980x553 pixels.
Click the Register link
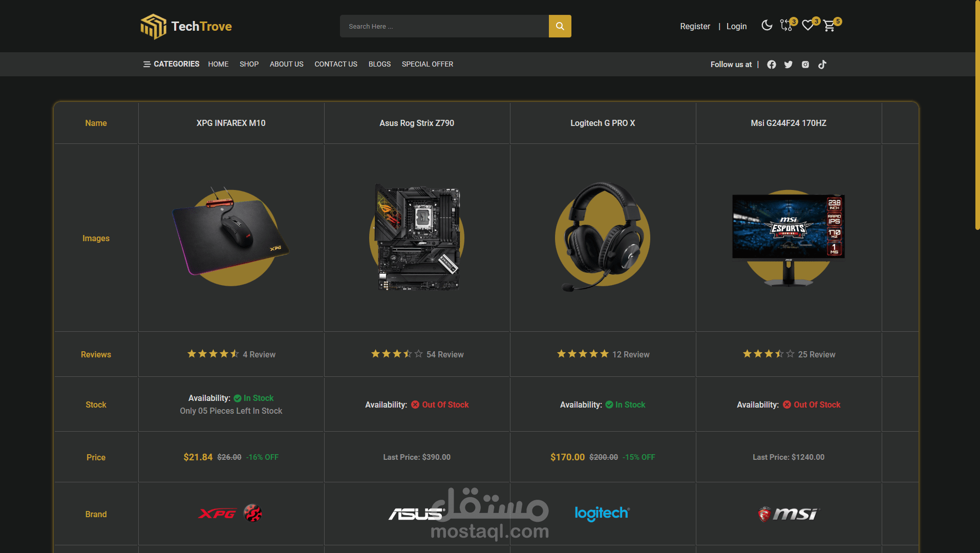click(x=695, y=26)
